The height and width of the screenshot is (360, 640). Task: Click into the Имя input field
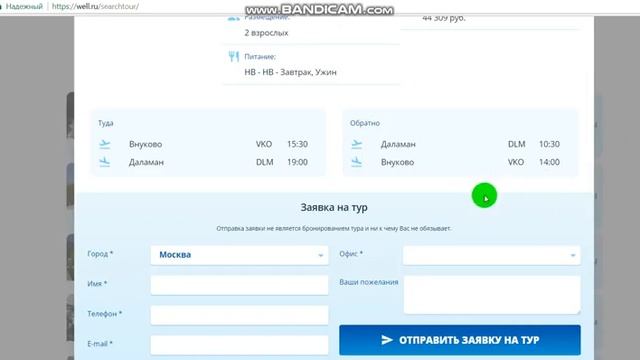[239, 285]
